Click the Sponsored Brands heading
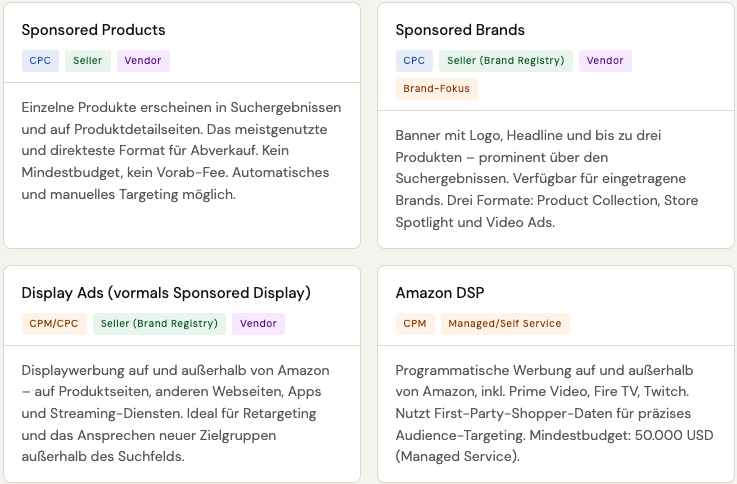 pos(459,30)
